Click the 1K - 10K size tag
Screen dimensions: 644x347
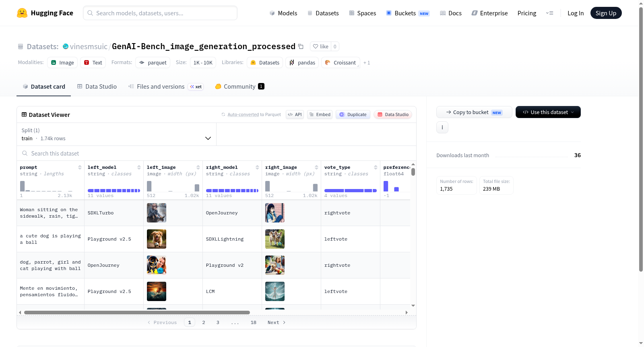(x=203, y=62)
